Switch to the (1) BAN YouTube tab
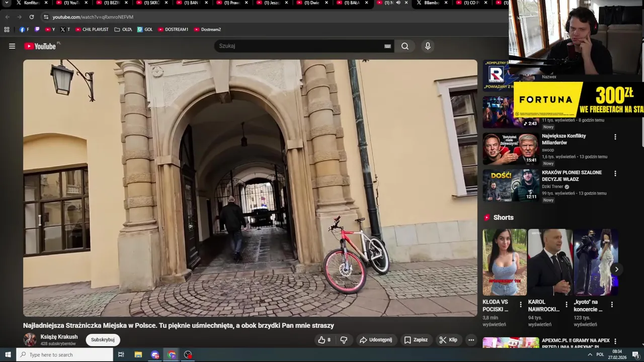This screenshot has width=644, height=362. coord(191,3)
